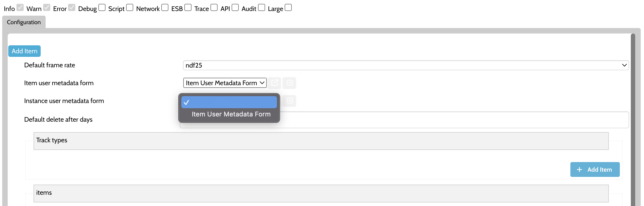The image size is (644, 206).
Task: Check the Network log option
Action: [x=165, y=7]
